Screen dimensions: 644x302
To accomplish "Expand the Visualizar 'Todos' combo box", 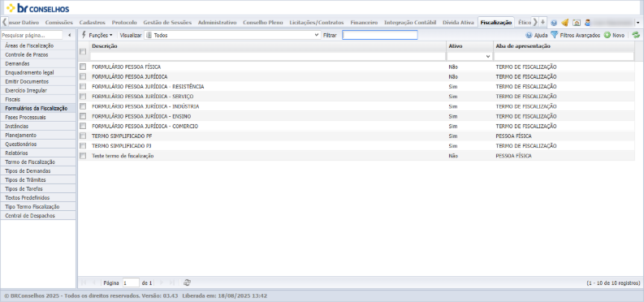I will tap(317, 35).
